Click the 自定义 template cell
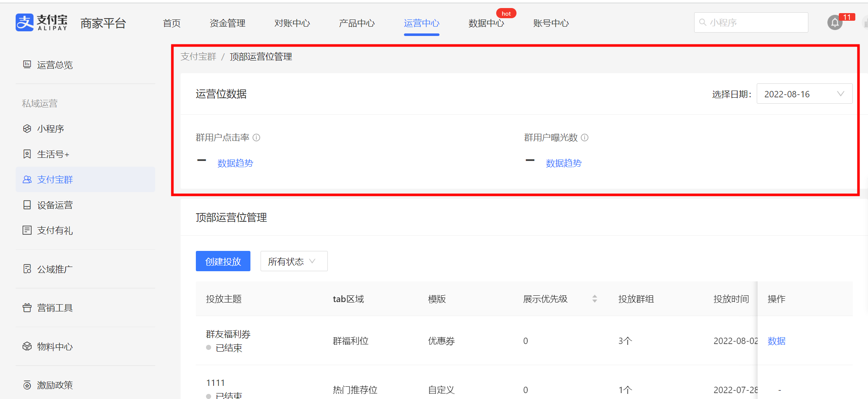 click(x=441, y=390)
